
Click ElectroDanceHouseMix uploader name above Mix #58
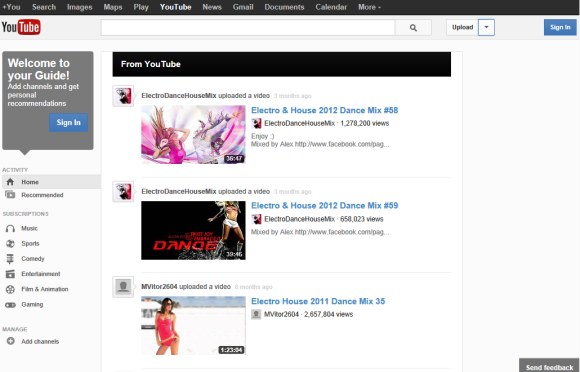pyautogui.click(x=179, y=96)
